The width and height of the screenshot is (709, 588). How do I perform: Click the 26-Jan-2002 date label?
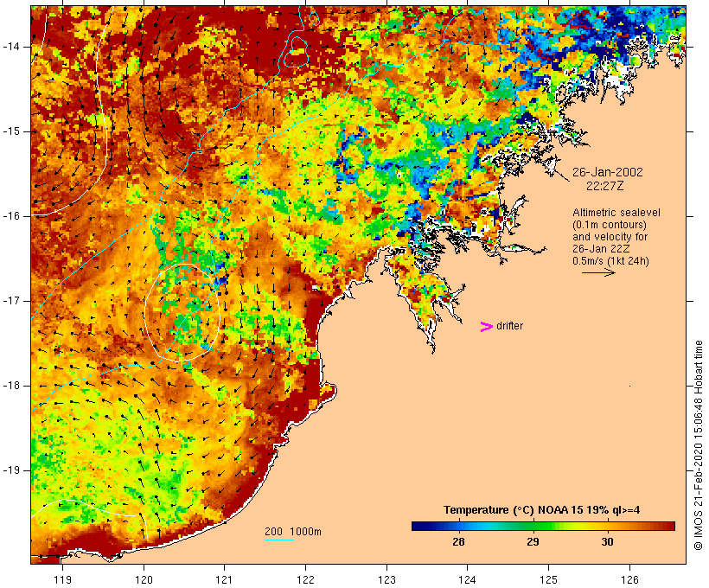tap(607, 172)
